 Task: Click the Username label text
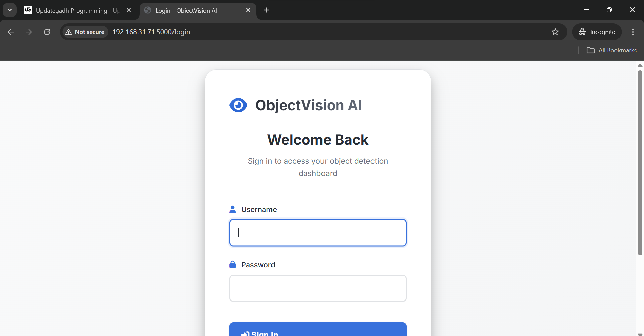(x=259, y=209)
